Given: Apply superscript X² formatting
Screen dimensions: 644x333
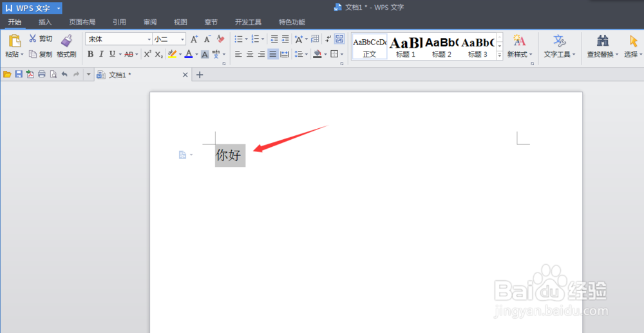Looking at the screenshot, I should 147,54.
